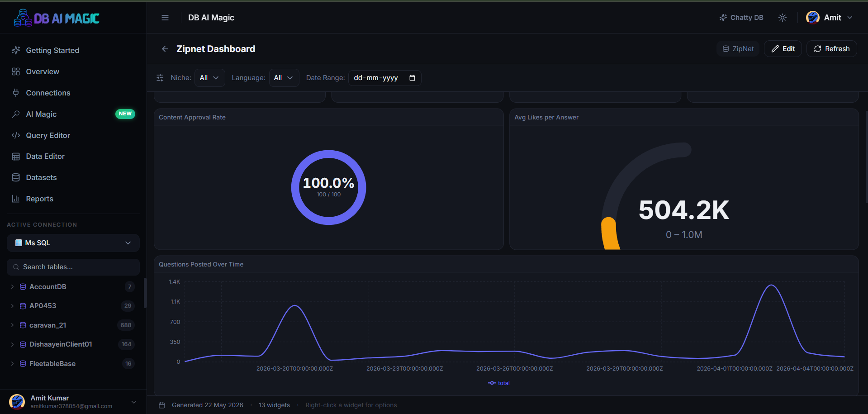
Task: Expand the FleetableBase database
Action: click(x=12, y=364)
